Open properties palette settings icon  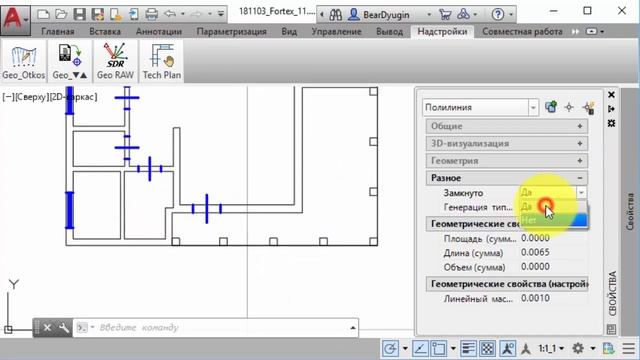click(611, 123)
